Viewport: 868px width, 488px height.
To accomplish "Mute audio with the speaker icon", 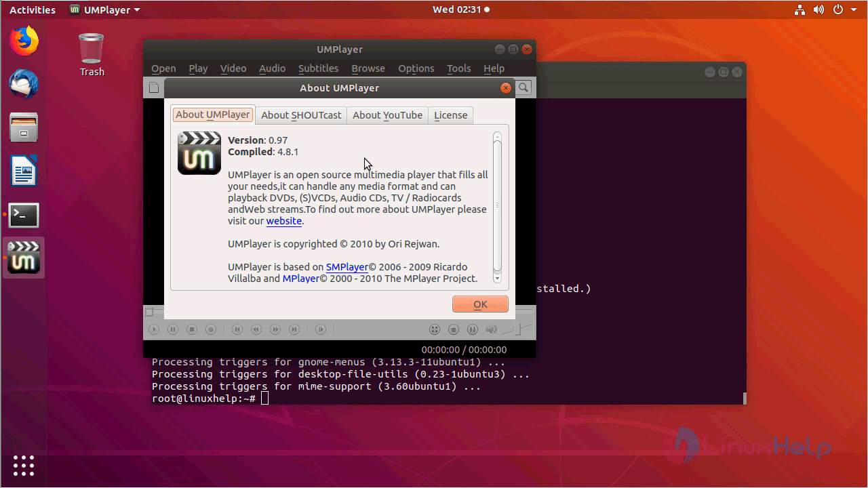I will click(x=492, y=329).
